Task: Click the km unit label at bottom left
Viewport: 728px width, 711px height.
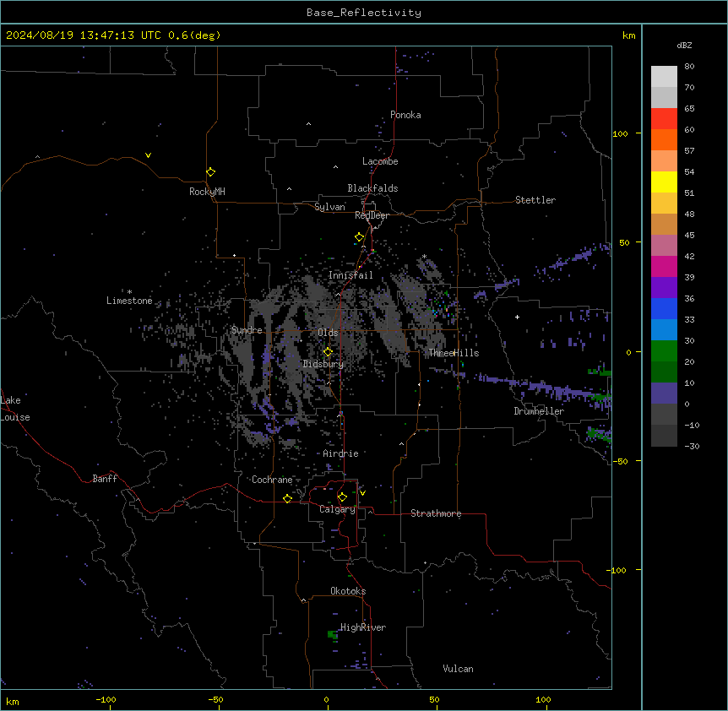Action: (x=13, y=701)
